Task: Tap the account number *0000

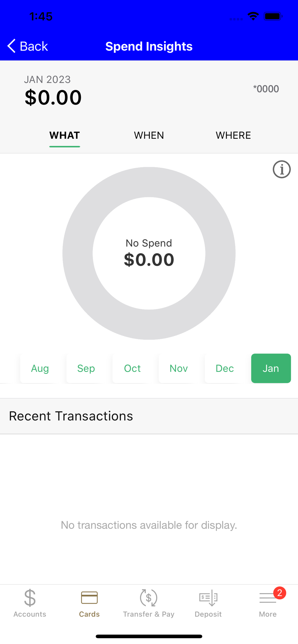Action: click(x=266, y=89)
